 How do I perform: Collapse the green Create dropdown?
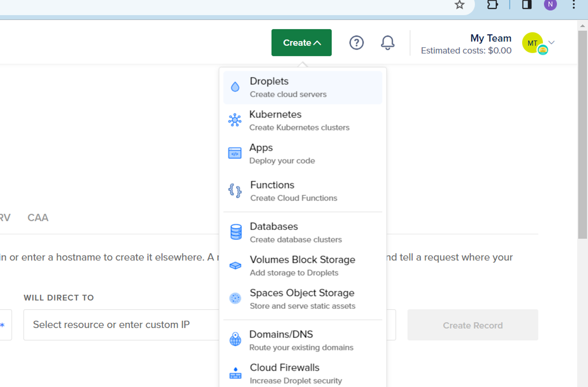click(x=301, y=43)
